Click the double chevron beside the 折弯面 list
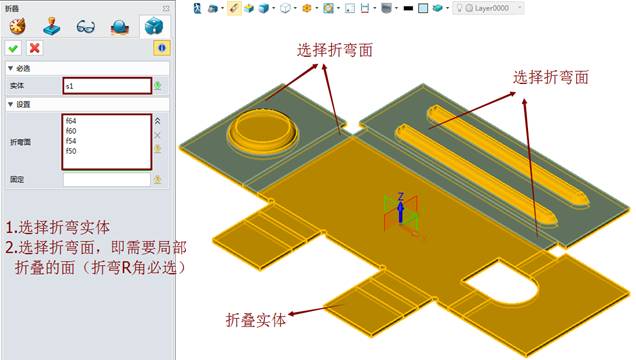Viewport: 636px width, 360px height. pyautogui.click(x=158, y=121)
